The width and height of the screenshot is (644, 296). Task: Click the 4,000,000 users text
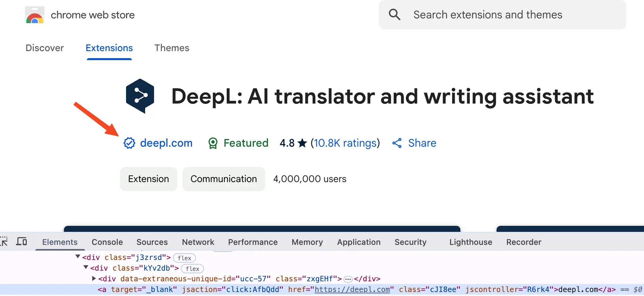tap(310, 179)
